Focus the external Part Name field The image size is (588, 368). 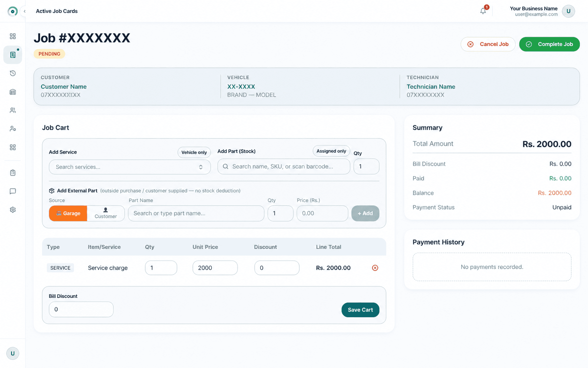pyautogui.click(x=196, y=213)
